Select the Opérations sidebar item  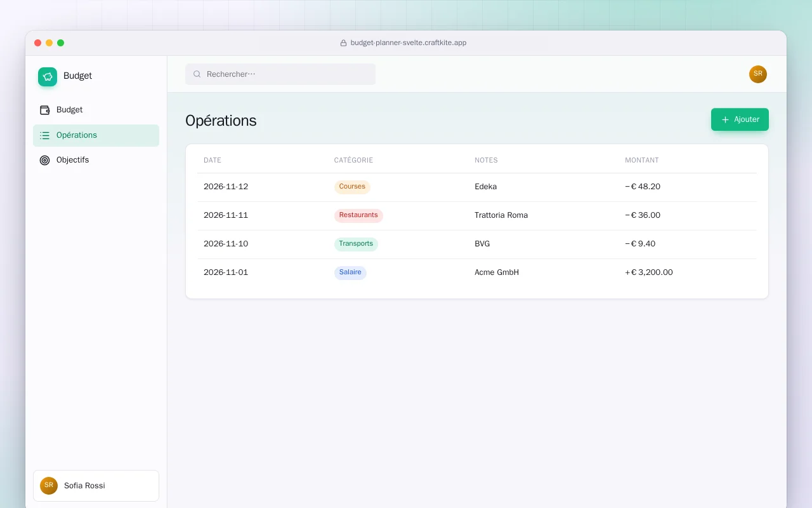(x=96, y=135)
